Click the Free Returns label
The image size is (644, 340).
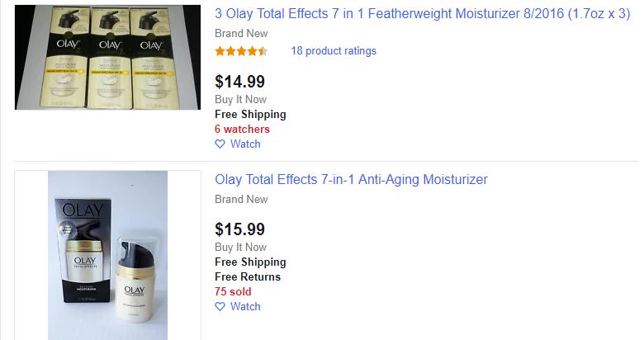[248, 276]
